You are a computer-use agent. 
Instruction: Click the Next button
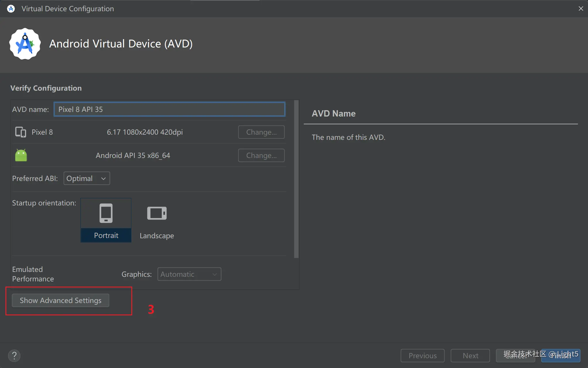pyautogui.click(x=470, y=356)
